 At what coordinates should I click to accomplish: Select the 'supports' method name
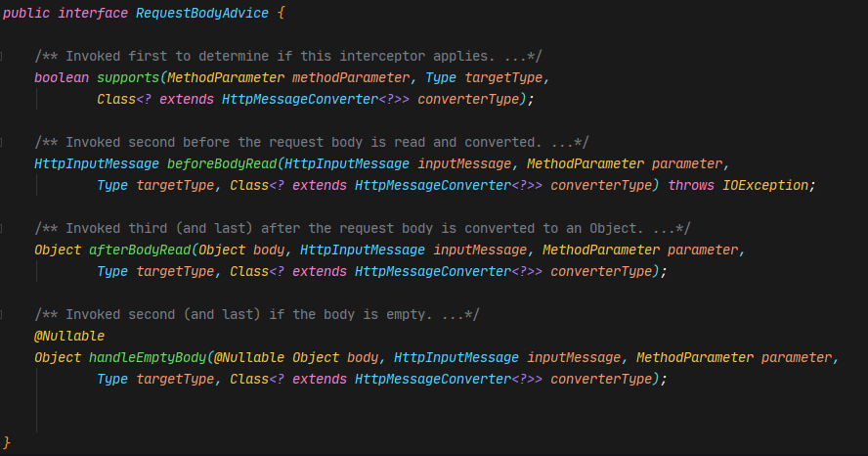point(128,78)
